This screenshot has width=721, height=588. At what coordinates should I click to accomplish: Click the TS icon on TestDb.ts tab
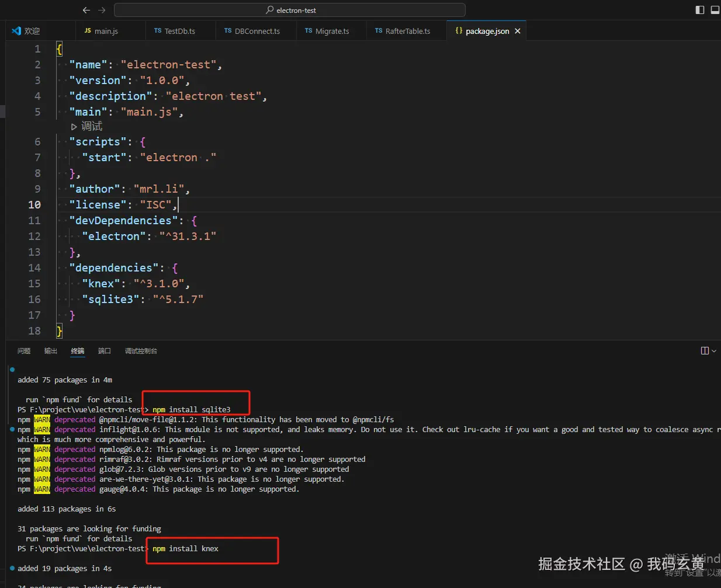point(158,31)
